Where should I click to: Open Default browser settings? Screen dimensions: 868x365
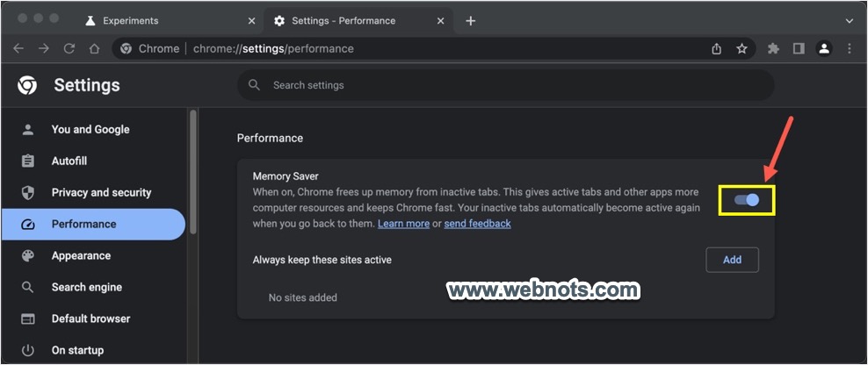point(90,318)
